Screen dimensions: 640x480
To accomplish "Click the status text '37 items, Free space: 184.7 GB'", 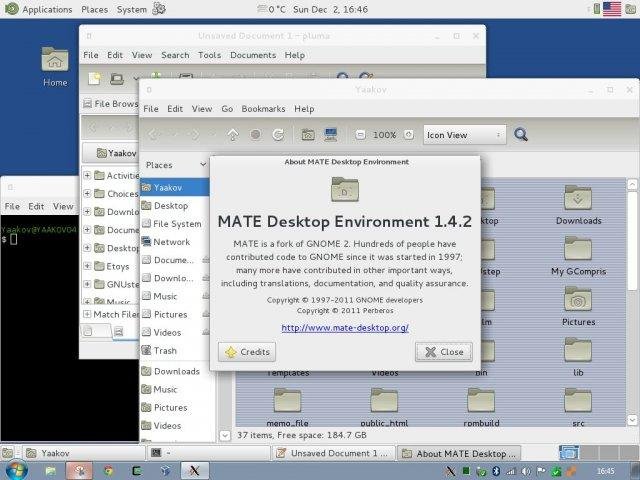I will (x=302, y=435).
